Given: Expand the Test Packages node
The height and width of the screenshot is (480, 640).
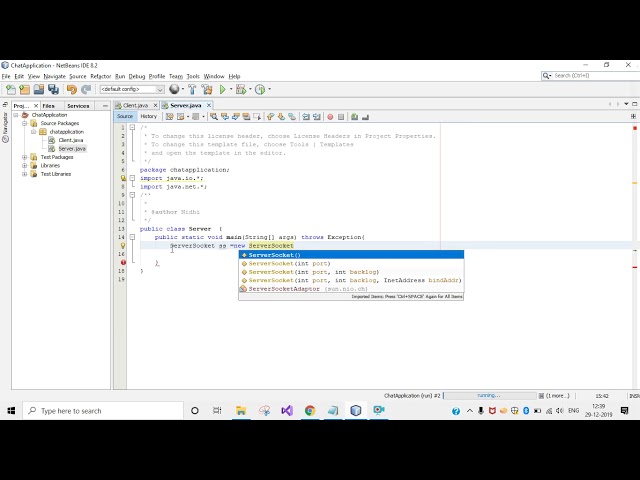Looking at the screenshot, I should click(x=25, y=157).
